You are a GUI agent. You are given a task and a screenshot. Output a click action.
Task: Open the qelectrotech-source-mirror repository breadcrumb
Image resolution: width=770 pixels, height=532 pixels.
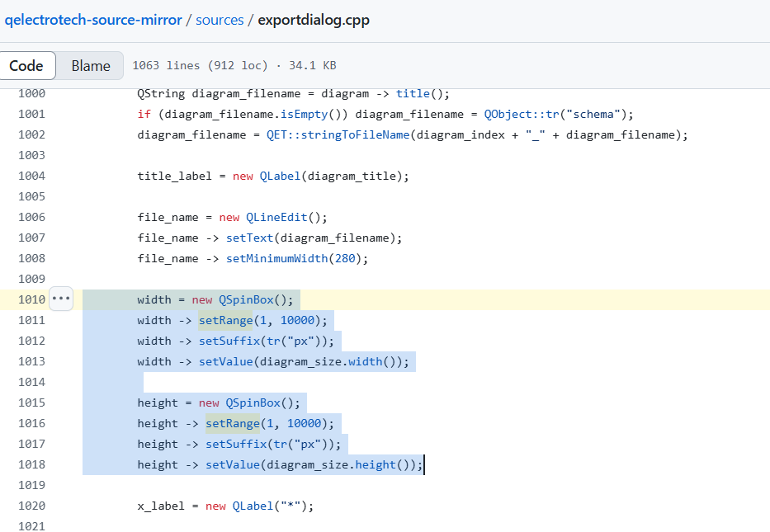[x=93, y=20]
